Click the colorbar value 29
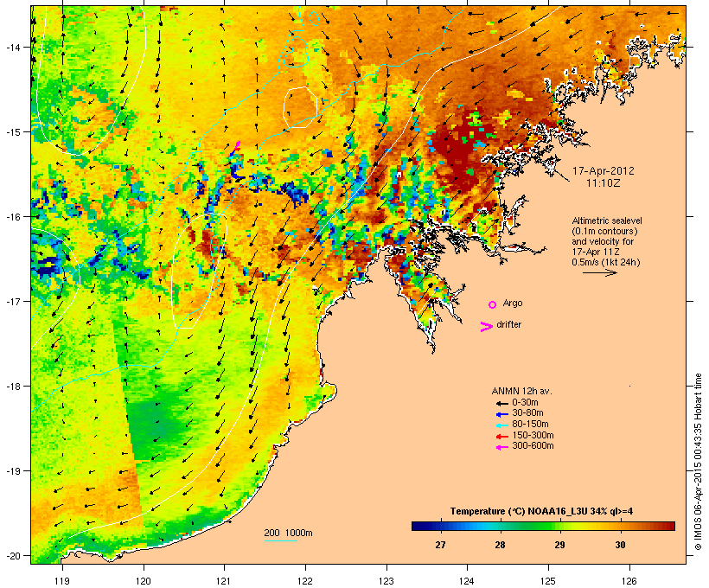 pos(559,545)
